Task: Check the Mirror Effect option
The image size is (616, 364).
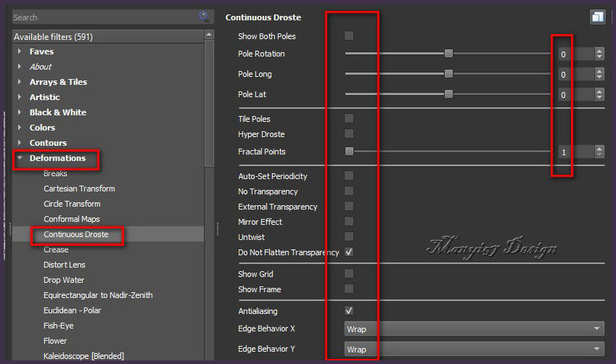Action: [349, 222]
